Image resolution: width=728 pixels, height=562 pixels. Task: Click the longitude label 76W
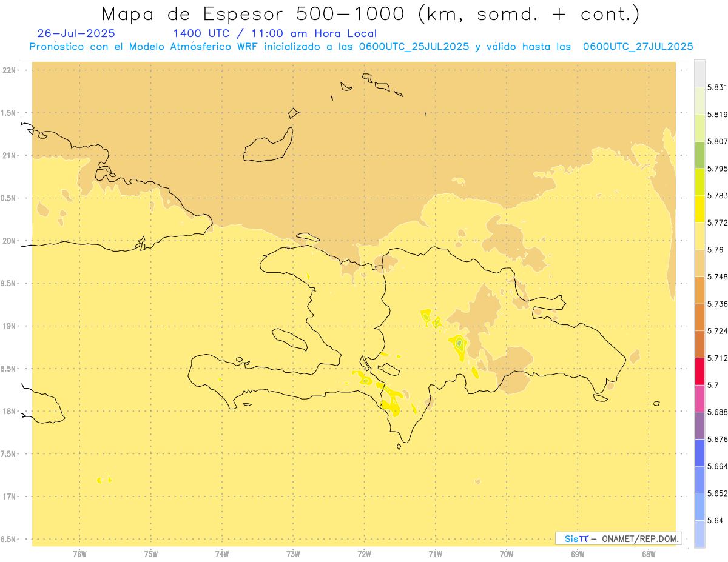pos(79,554)
